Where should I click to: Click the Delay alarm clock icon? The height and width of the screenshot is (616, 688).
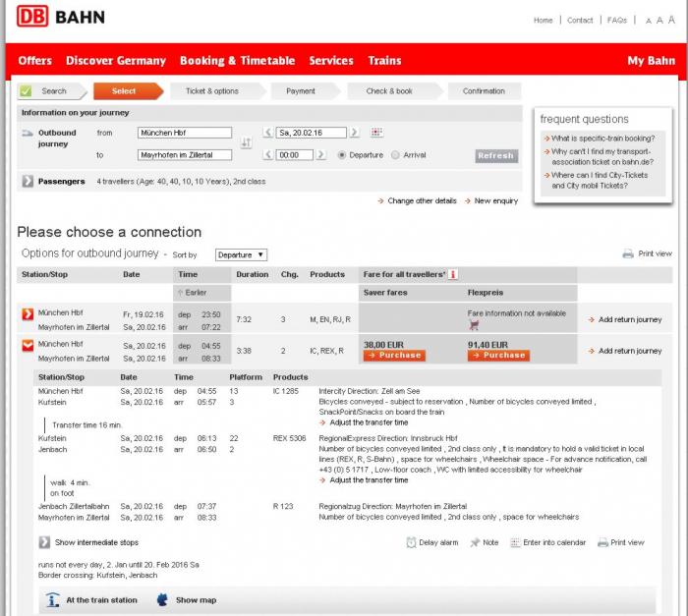tap(411, 542)
